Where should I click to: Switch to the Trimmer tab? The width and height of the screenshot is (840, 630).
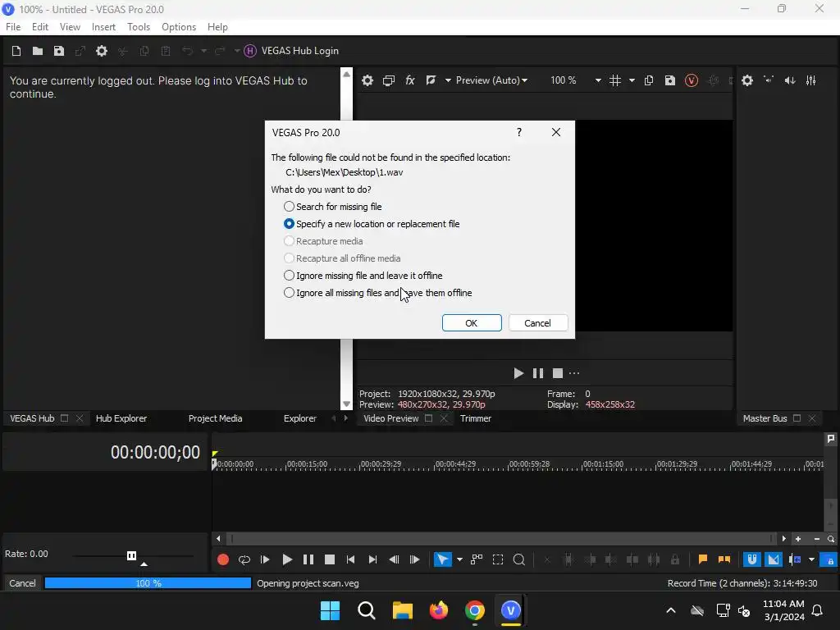pyautogui.click(x=476, y=418)
